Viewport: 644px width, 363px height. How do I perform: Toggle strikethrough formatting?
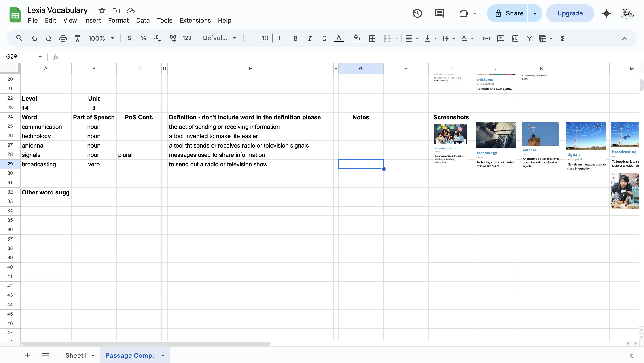point(324,38)
